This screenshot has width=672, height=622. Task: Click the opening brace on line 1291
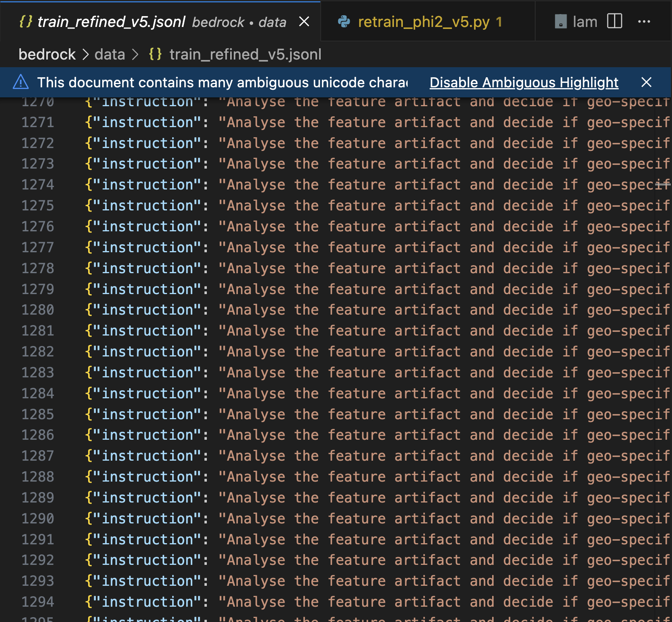point(89,540)
